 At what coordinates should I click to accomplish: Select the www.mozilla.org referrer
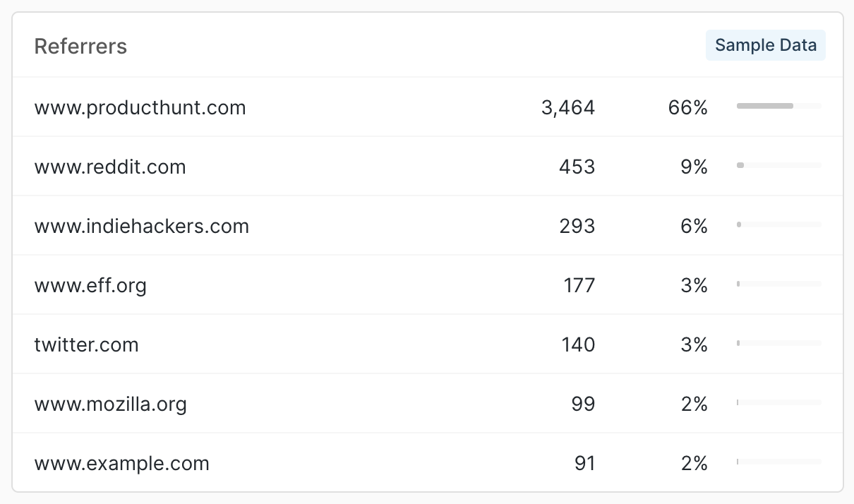[x=110, y=404]
